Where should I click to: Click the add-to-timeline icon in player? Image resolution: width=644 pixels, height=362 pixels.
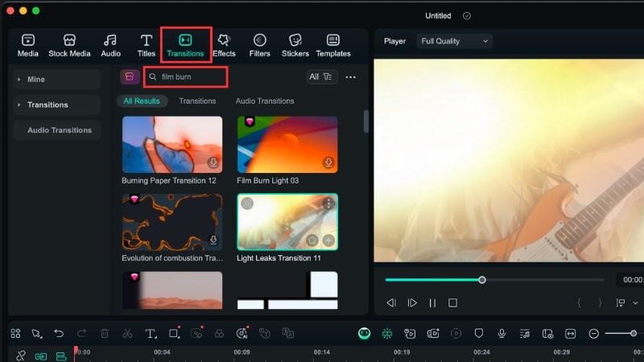[x=621, y=303]
